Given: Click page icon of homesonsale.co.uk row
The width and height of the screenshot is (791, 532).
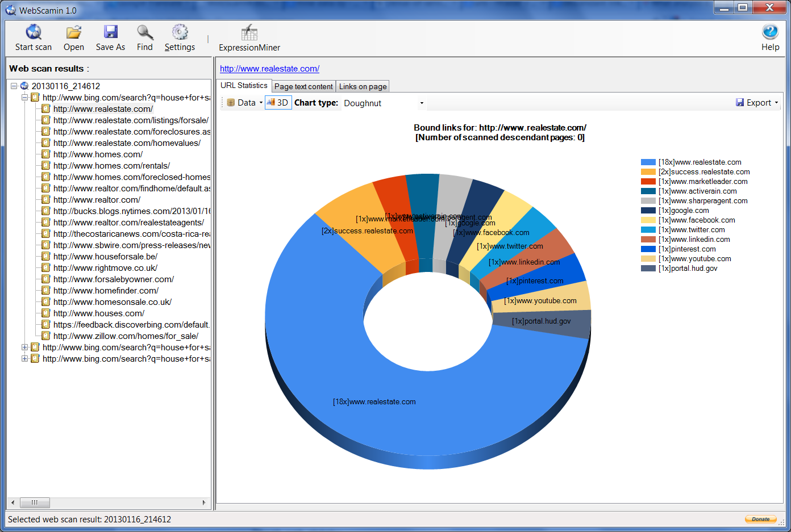Looking at the screenshot, I should click(46, 302).
